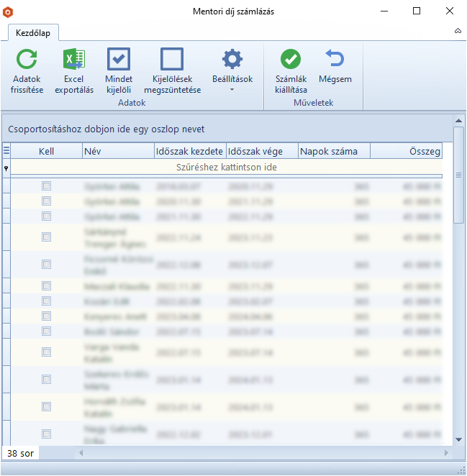This screenshot has width=467, height=476.
Task: Expand the Beállítások dropdown arrow
Action: (232, 90)
